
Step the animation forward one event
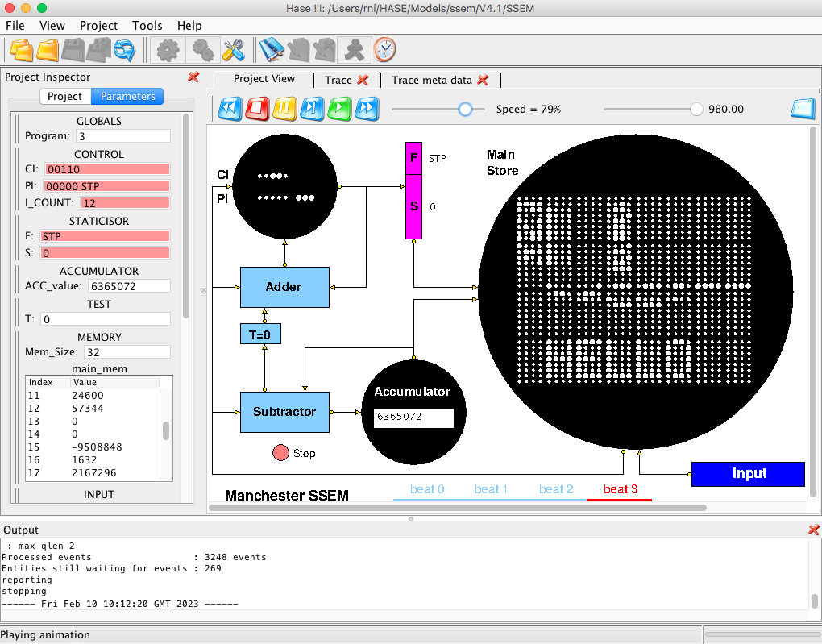(313, 108)
